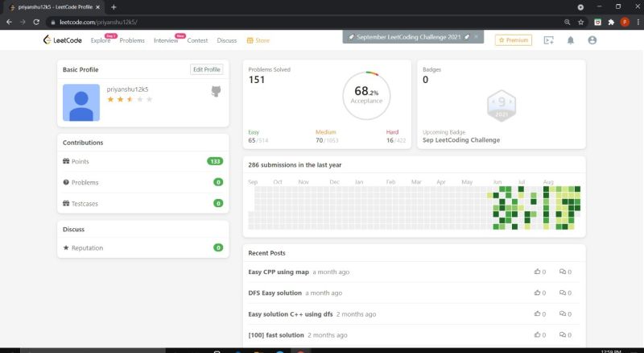The image size is (644, 353).
Task: Select the LeetCode Profile browser tab
Action: (x=55, y=7)
